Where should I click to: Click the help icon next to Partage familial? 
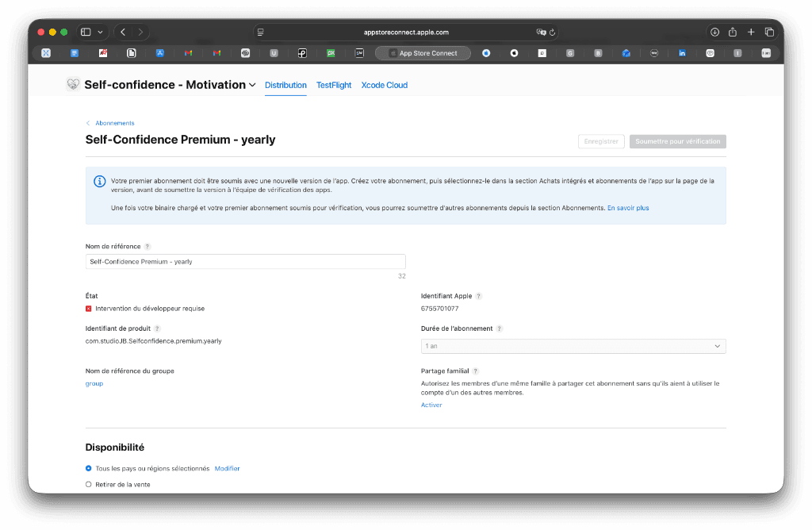click(475, 371)
